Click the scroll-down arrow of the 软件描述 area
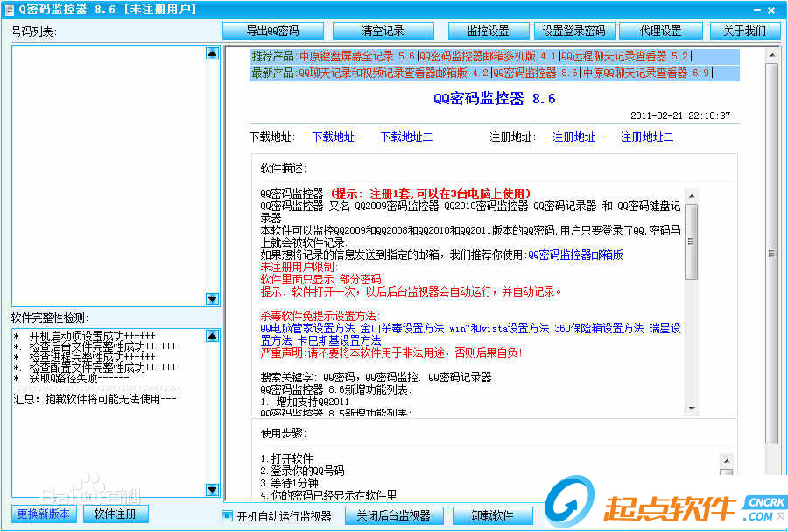 692,408
